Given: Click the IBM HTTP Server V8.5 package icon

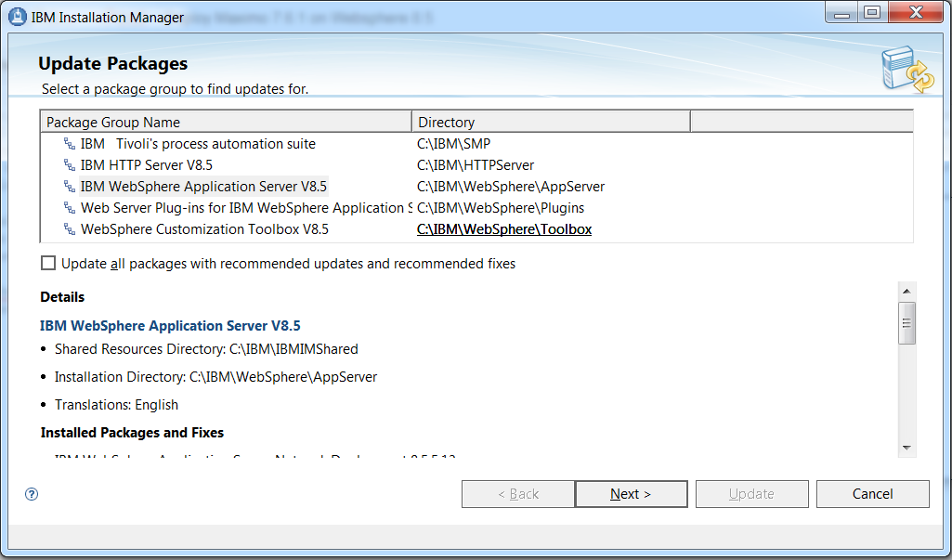Looking at the screenshot, I should click(70, 165).
